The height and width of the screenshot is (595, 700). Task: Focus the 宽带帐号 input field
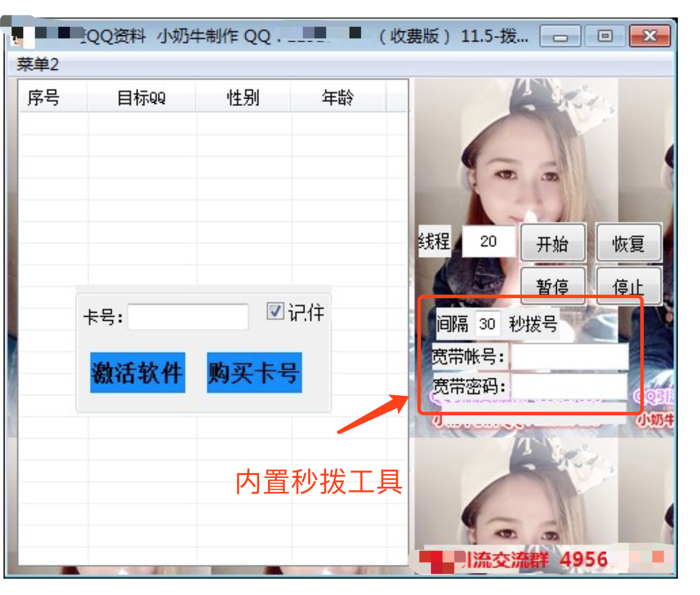569,356
